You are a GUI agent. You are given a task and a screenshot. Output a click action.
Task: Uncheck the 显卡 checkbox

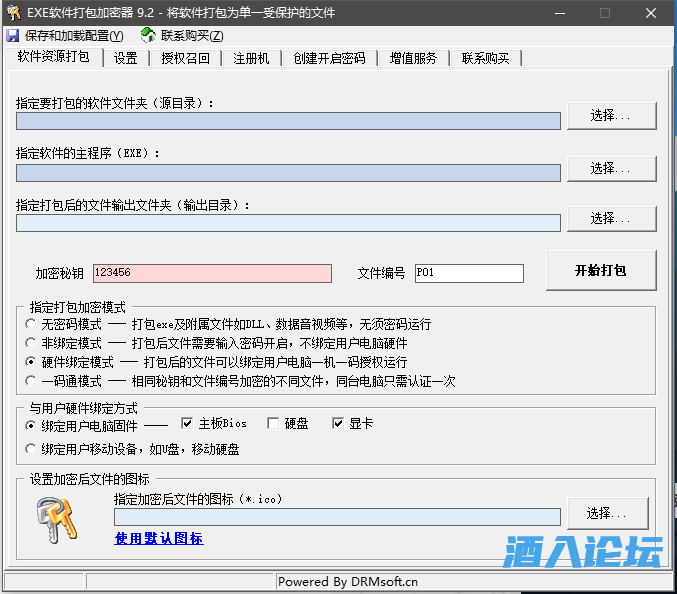click(338, 424)
